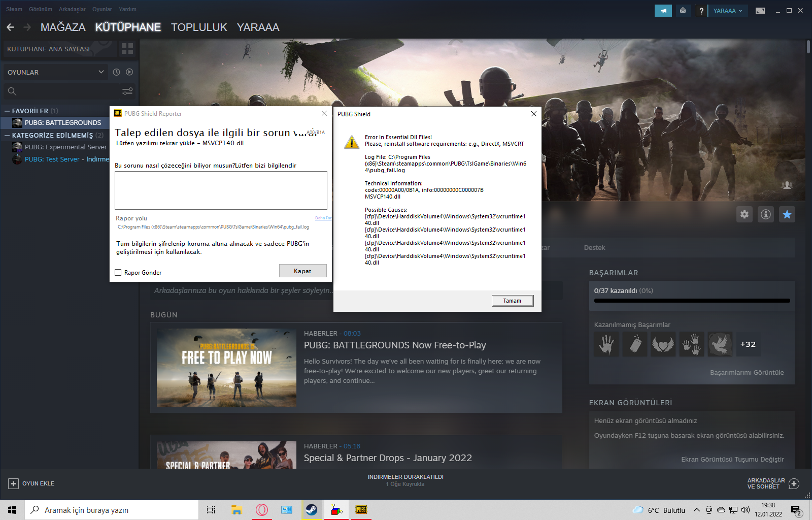Open friends who play icon
Image resolution: width=812 pixels, height=520 pixels.
(x=787, y=185)
